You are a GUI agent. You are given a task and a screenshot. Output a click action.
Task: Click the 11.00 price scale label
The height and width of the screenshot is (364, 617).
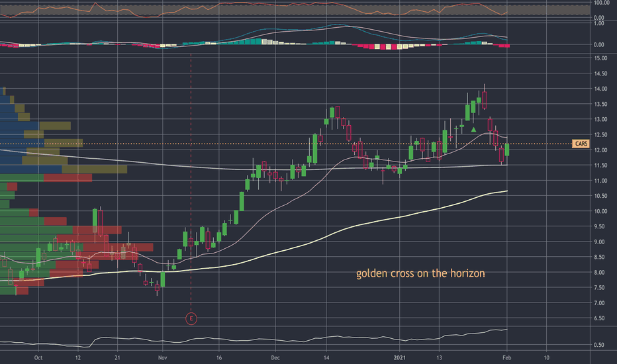click(x=600, y=181)
